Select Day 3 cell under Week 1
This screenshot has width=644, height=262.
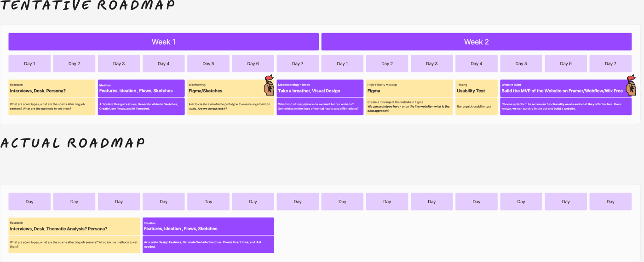coord(119,64)
